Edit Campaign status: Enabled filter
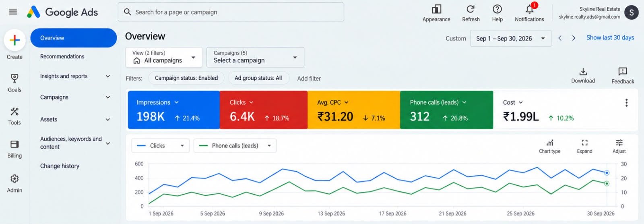This screenshot has height=224, width=644. tap(186, 78)
